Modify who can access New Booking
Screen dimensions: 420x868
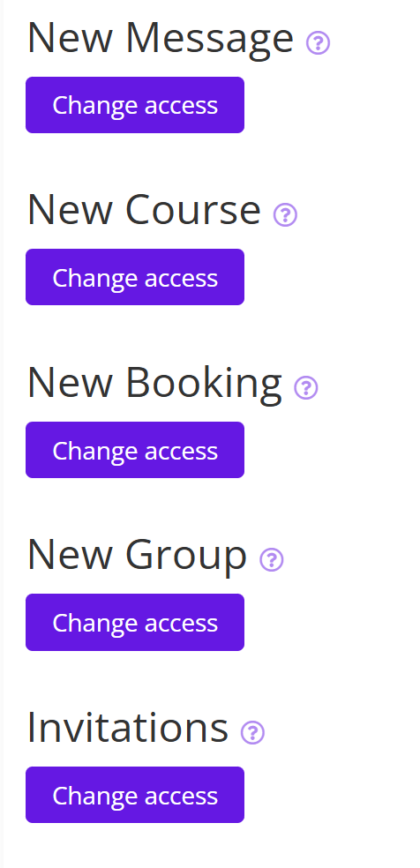coord(135,450)
